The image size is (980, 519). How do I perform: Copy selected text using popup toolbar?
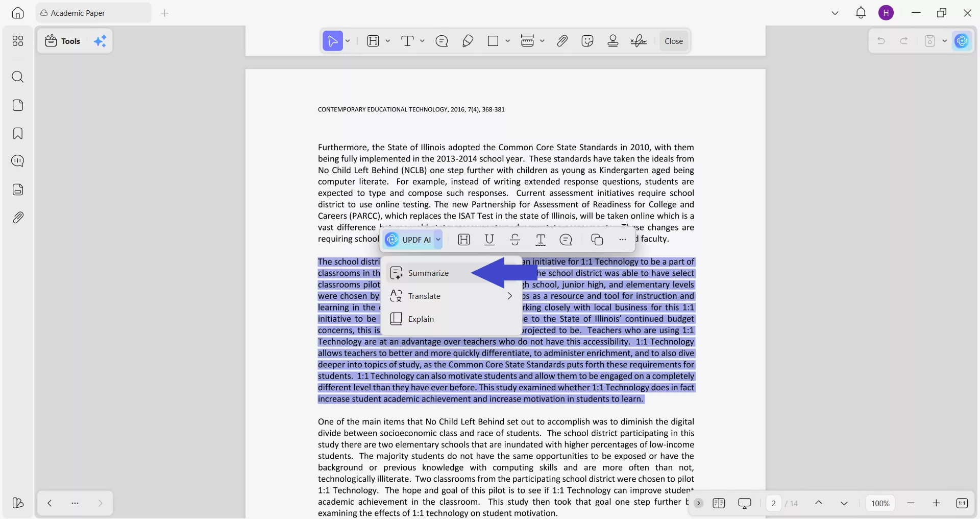click(x=597, y=240)
